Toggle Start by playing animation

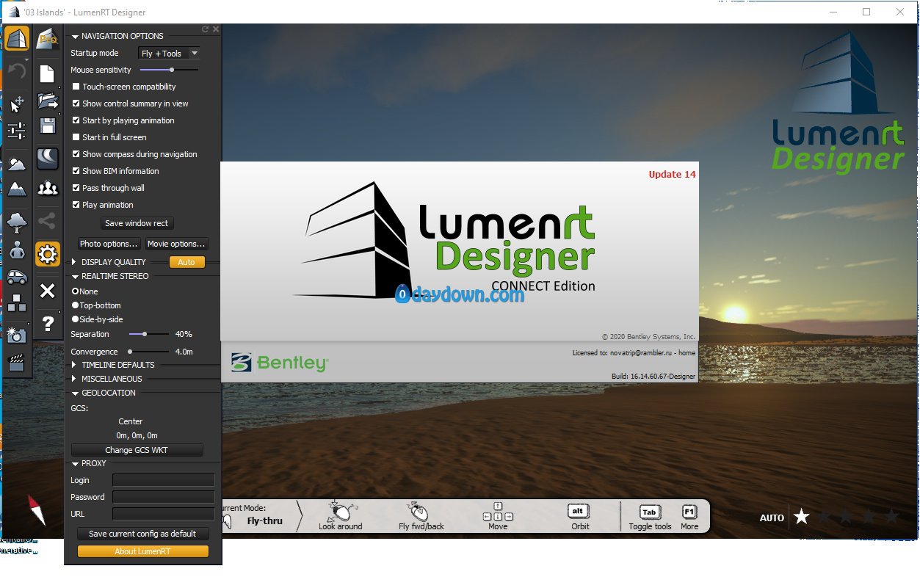pyautogui.click(x=76, y=120)
